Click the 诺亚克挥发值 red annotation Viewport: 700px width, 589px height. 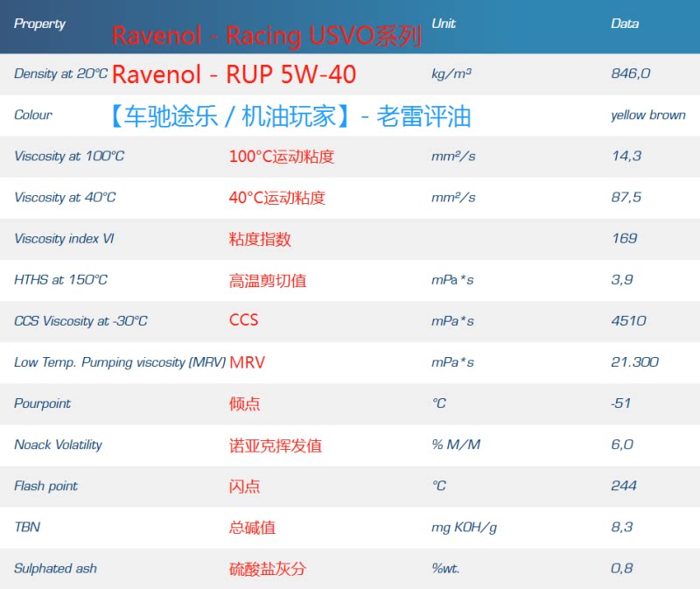pos(276,445)
